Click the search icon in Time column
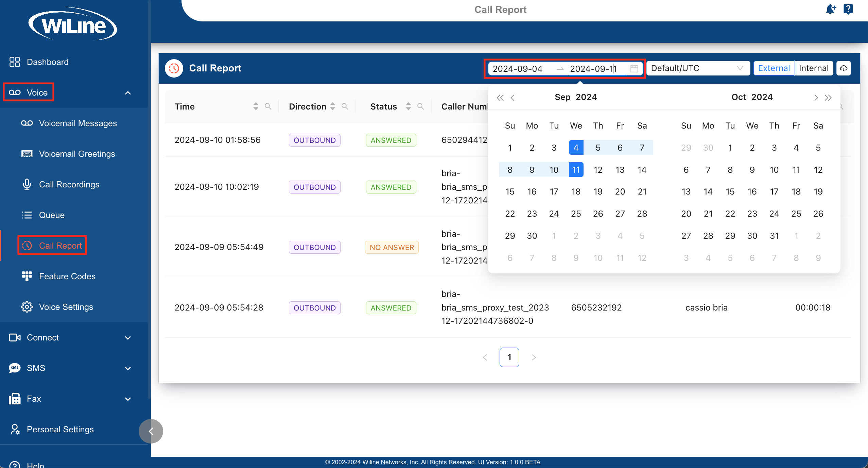 pos(268,106)
